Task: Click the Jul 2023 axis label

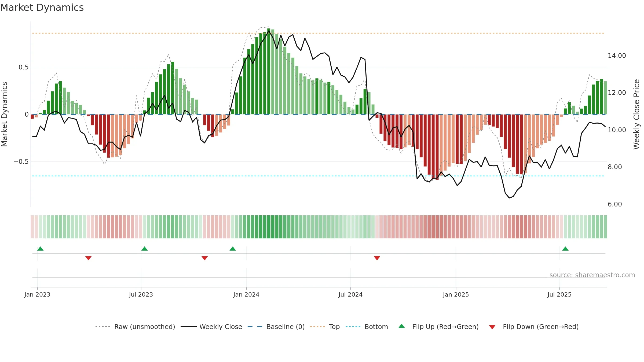Action: [141, 294]
